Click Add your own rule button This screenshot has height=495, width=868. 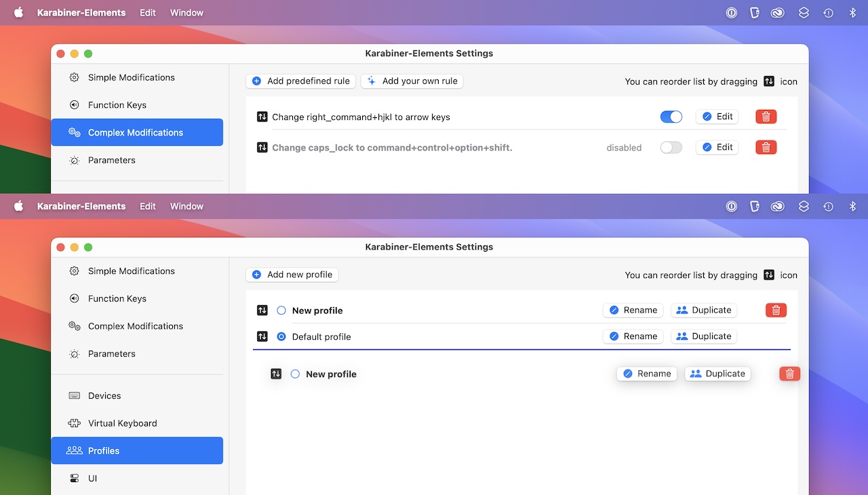[x=412, y=81]
